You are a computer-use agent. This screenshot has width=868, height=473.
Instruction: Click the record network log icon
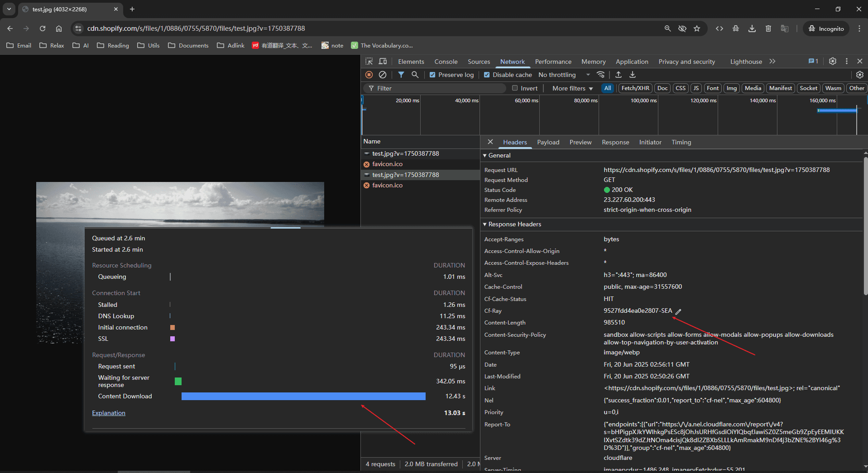pyautogui.click(x=369, y=75)
